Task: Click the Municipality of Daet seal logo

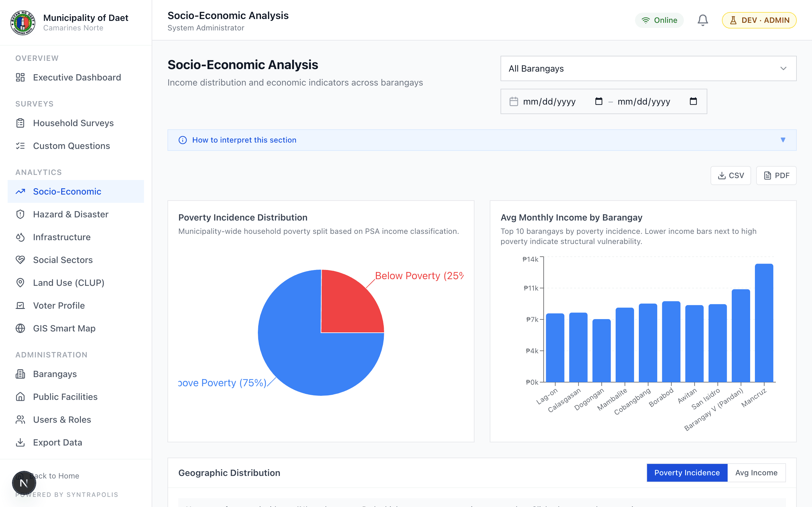Action: click(23, 22)
